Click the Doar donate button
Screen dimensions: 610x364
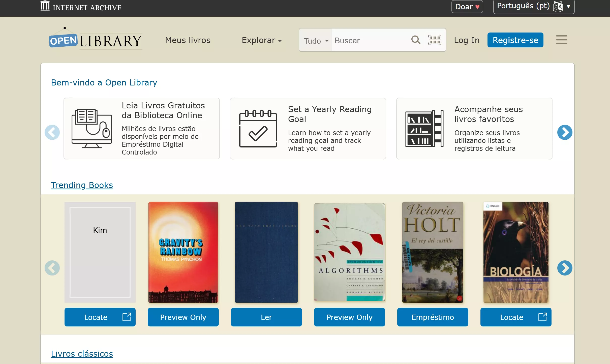click(467, 7)
